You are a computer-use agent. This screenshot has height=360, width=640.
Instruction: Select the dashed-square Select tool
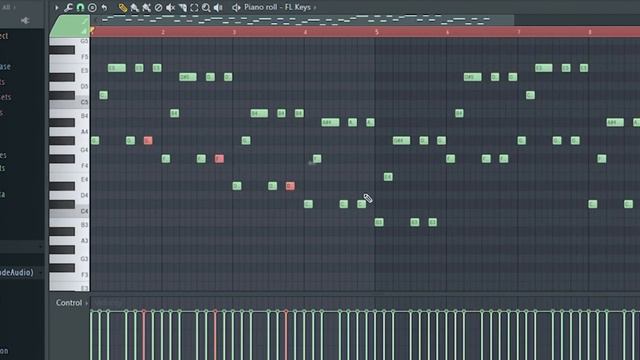click(194, 7)
